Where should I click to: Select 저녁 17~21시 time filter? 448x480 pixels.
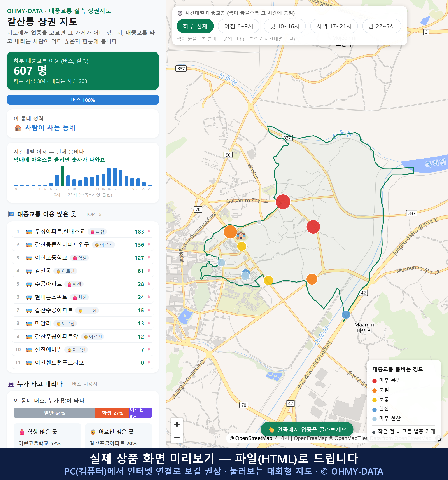tap(334, 26)
